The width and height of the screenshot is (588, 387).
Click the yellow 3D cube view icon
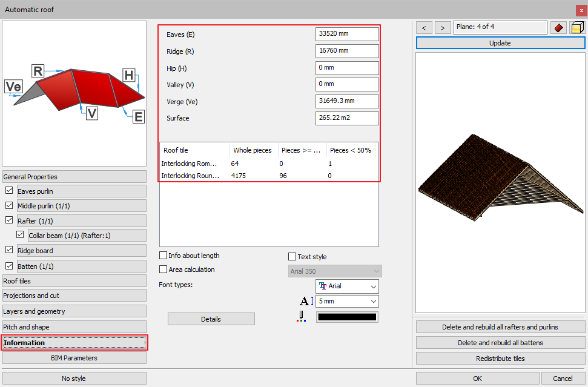coord(576,28)
